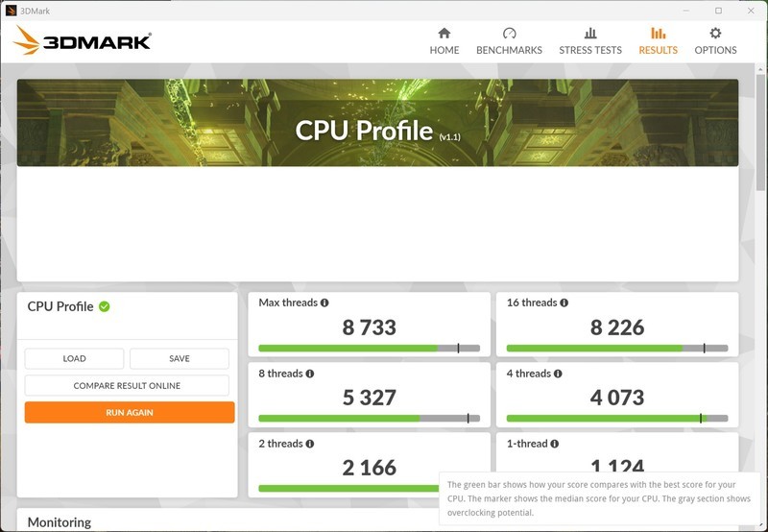Switch to OPTIONS label
This screenshot has height=532, width=768.
pos(715,50)
